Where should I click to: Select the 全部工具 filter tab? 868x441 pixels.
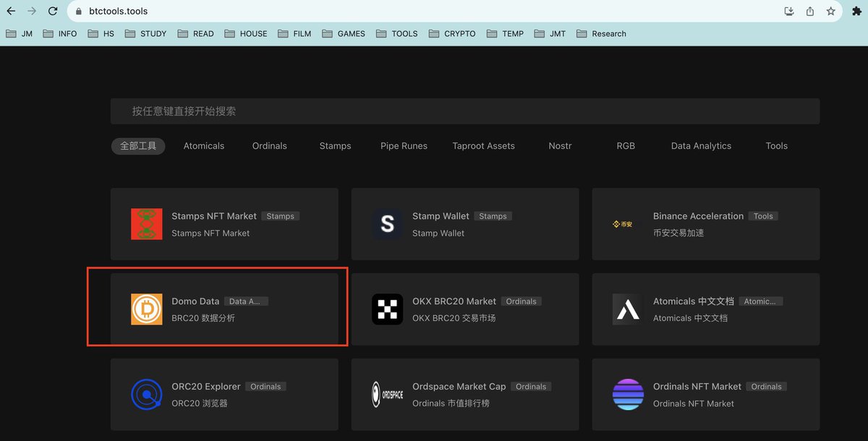coord(138,146)
